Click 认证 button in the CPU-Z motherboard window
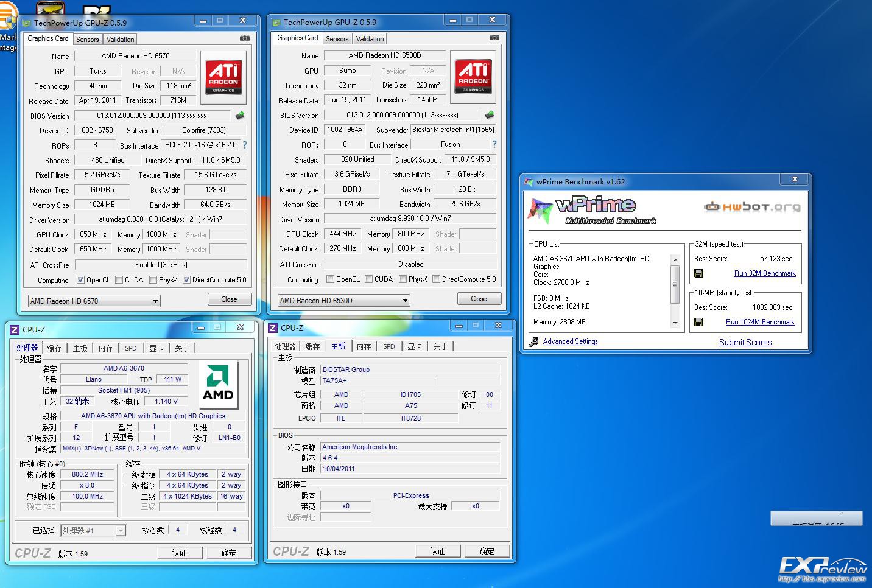The width and height of the screenshot is (872, 588). coord(437,551)
